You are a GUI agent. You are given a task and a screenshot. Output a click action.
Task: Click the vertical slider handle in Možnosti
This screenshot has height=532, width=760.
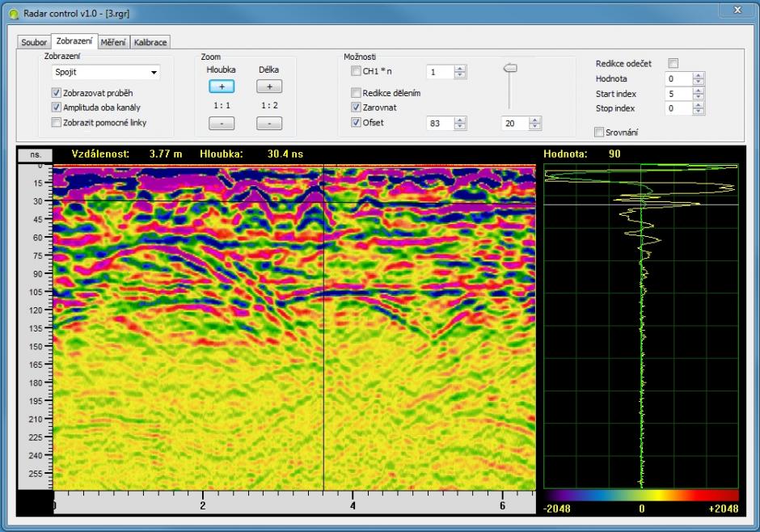[x=509, y=69]
